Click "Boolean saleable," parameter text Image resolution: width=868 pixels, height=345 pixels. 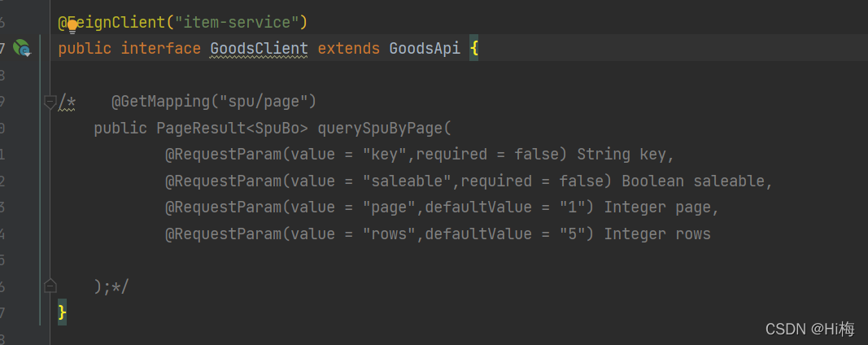697,181
